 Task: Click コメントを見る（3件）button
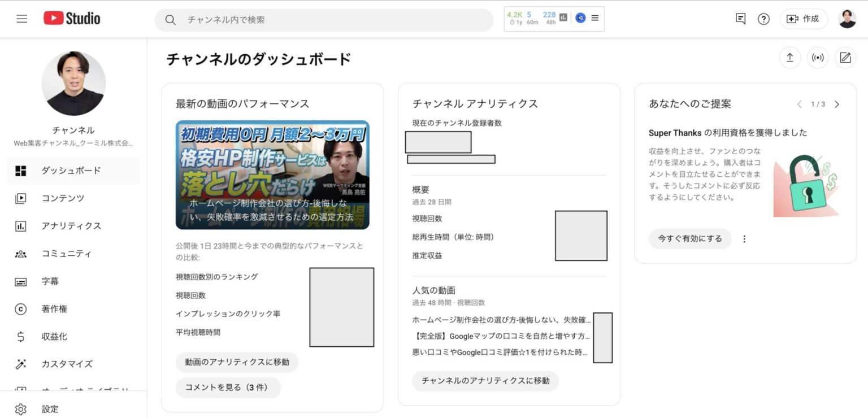(228, 387)
